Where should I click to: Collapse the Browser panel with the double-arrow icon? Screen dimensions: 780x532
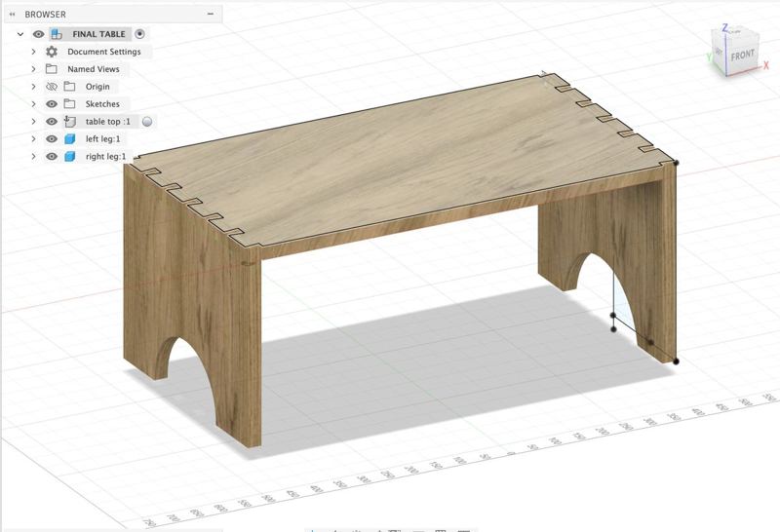pyautogui.click(x=13, y=15)
